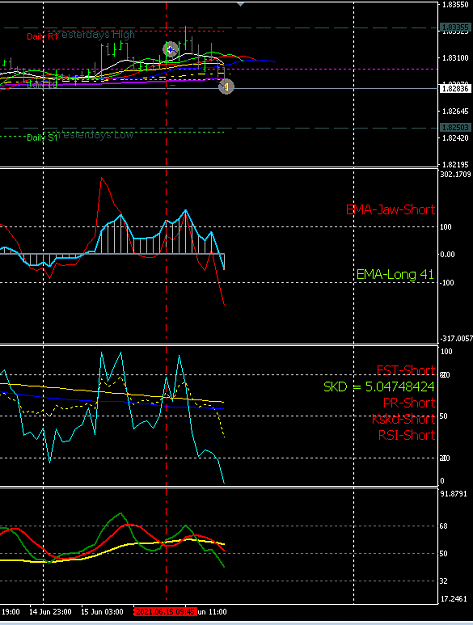Click the 15 Jun 03:00 time label
473x625 pixels.
(102, 612)
